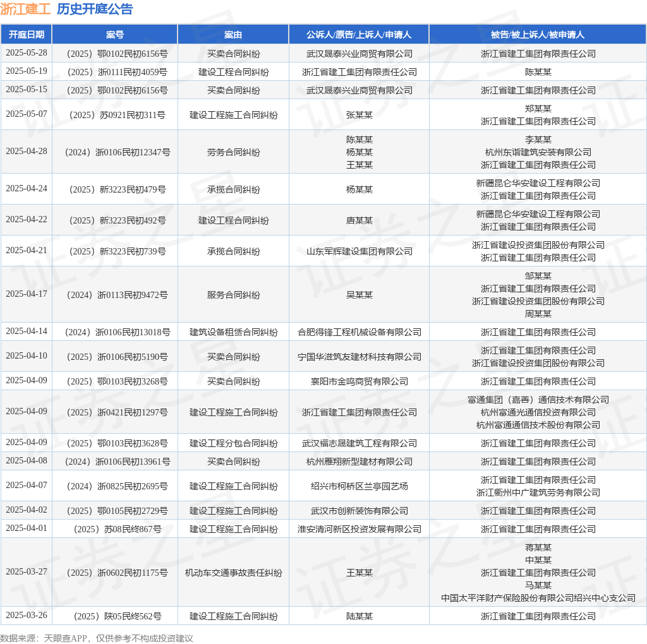Click case number (2024)浙0106民初12347号
Image resolution: width=647 pixels, height=644 pixels.
pos(117,153)
